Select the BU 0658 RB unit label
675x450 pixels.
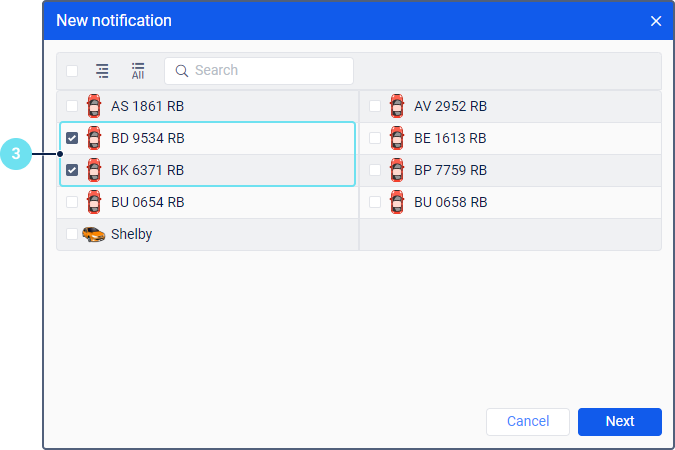[450, 202]
